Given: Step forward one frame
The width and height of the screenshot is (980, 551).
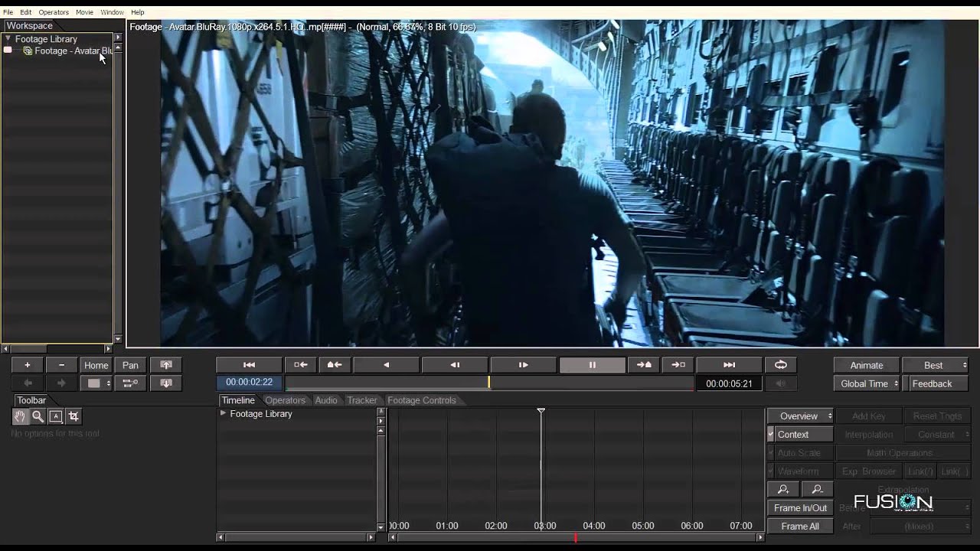Looking at the screenshot, I should click(524, 365).
